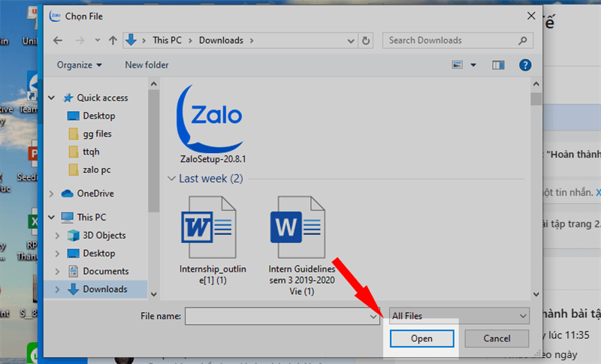The height and width of the screenshot is (364, 601).
Task: Click the Forward navigation arrow
Action: 80,41
